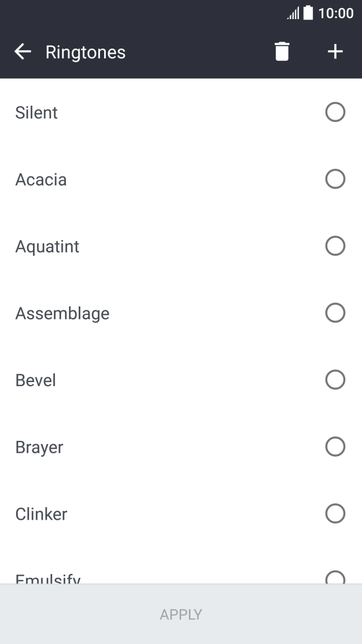Image resolution: width=362 pixels, height=644 pixels.
Task: Choose Acacia as the ringtone
Action: click(x=335, y=179)
